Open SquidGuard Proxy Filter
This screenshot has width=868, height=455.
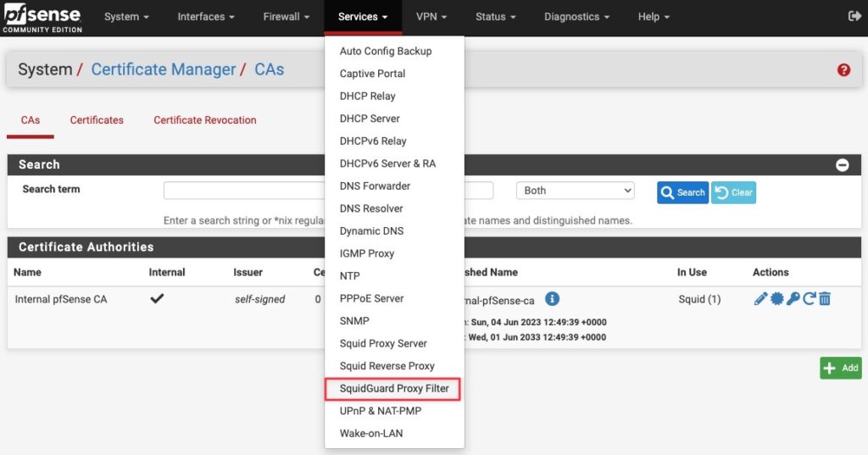click(x=394, y=389)
